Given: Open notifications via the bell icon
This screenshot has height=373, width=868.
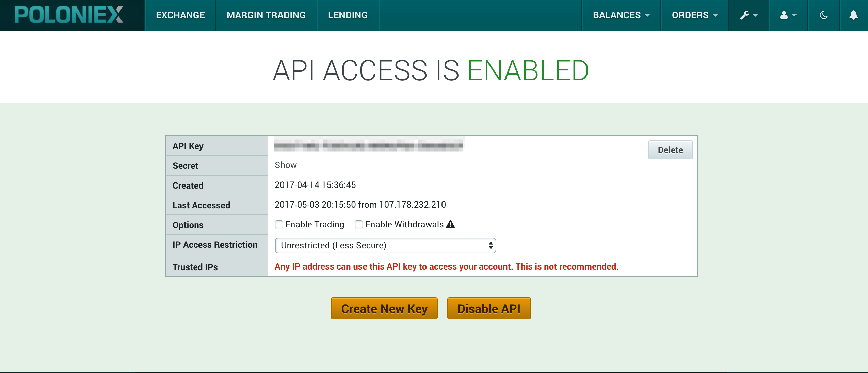Looking at the screenshot, I should [x=854, y=15].
